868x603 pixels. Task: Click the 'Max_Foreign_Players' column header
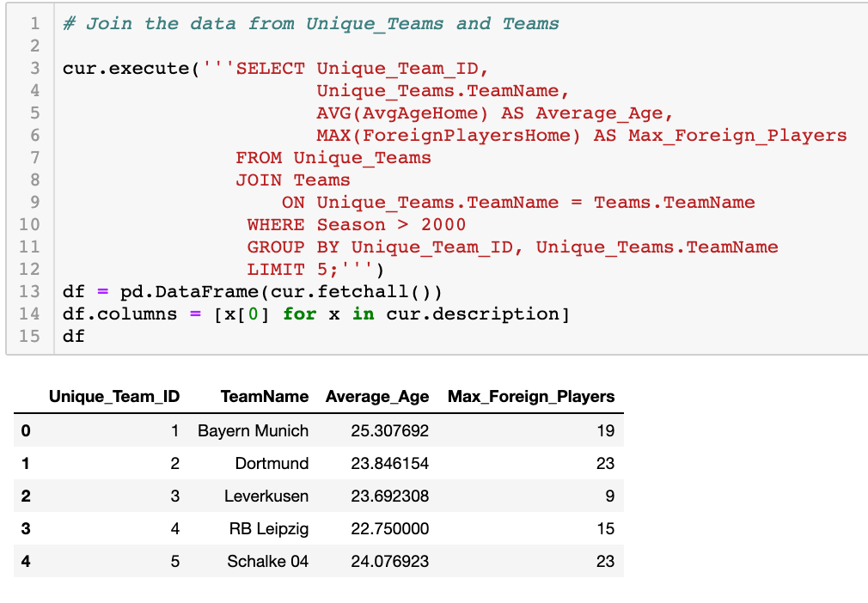(x=531, y=397)
